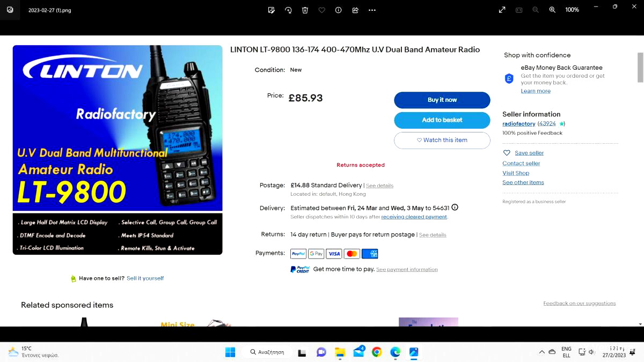This screenshot has height=362, width=644.
Task: Click the Add to basket button
Action: [442, 120]
